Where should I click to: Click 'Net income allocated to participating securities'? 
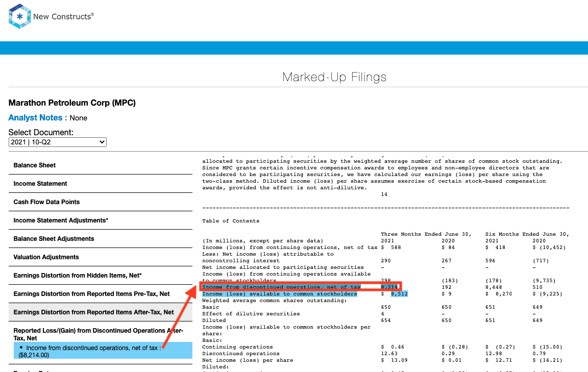[283, 267]
